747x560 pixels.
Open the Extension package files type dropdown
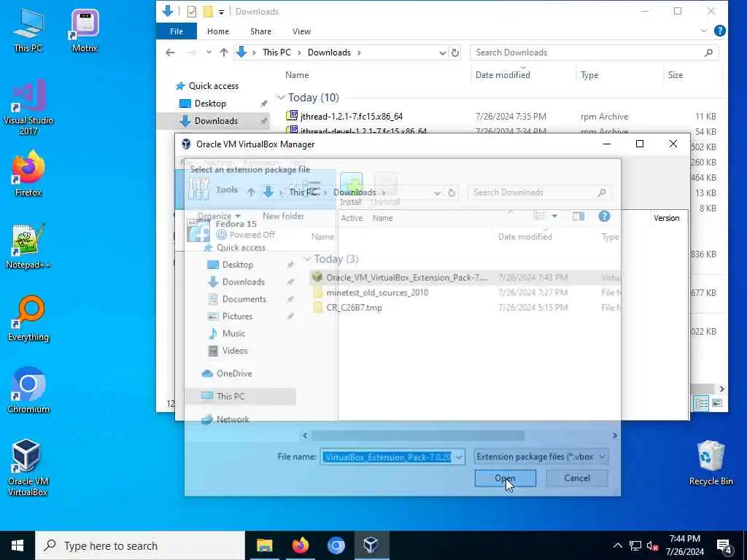(541, 456)
